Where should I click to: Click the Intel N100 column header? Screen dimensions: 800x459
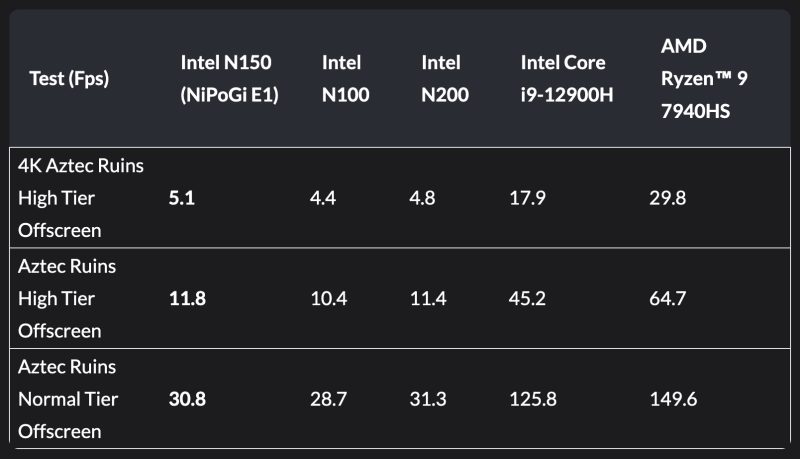point(342,78)
